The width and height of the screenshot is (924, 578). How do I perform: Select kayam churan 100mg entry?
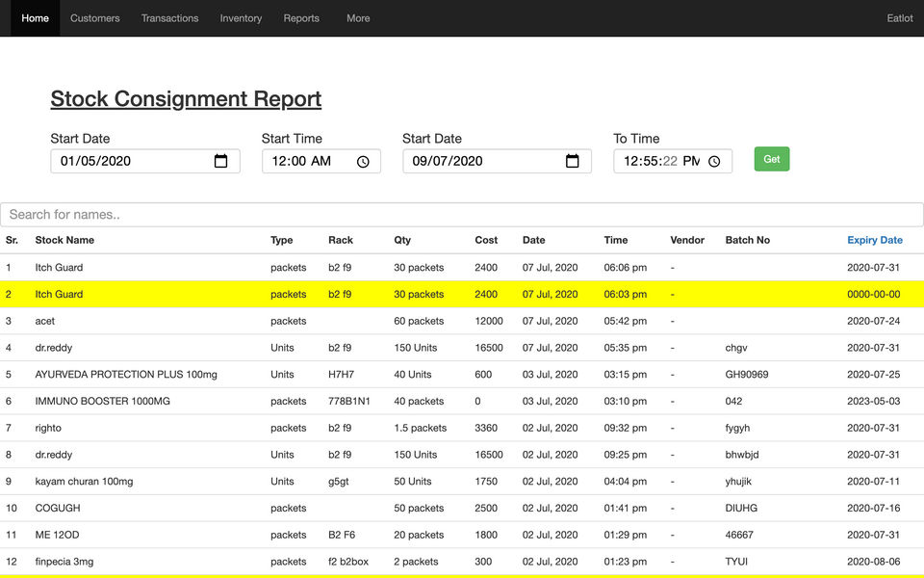click(85, 482)
